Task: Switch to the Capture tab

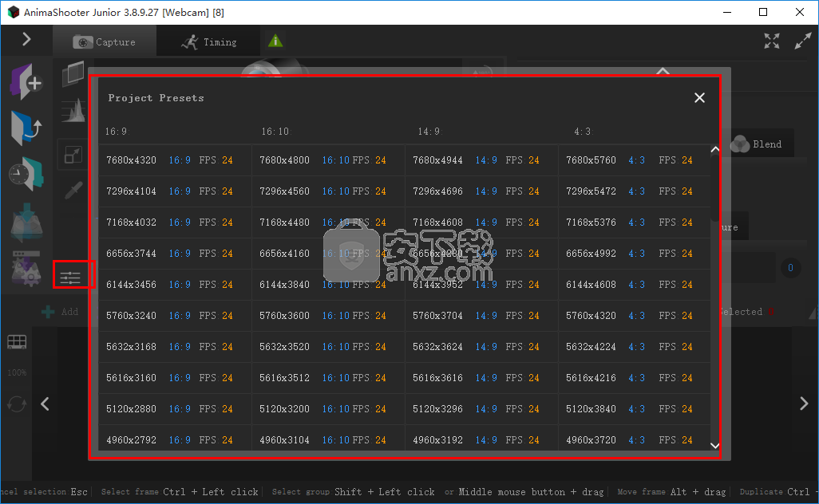Action: point(105,41)
